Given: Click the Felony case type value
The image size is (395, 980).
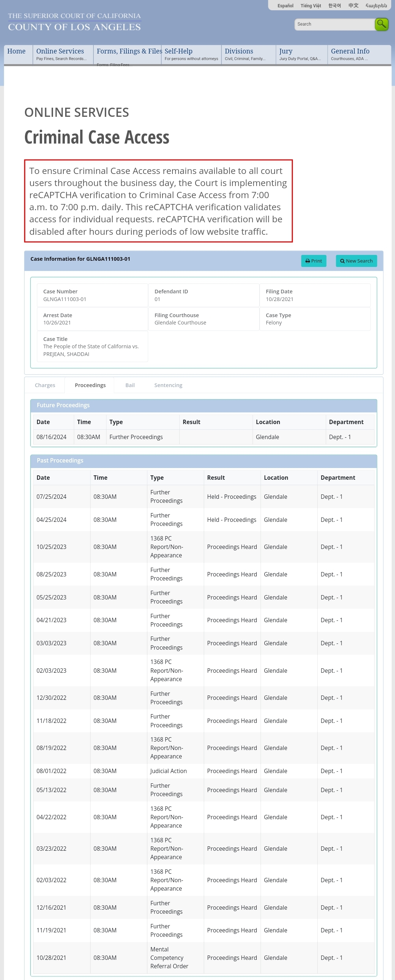Looking at the screenshot, I should (x=274, y=323).
